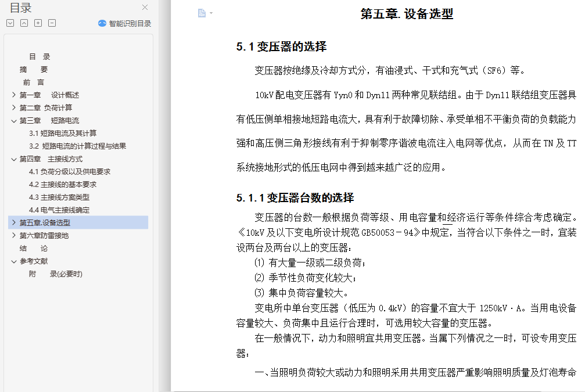Click list item (1) 有大量一级或二级负荷
Screen dimensions: 585x392
pyautogui.click(x=310, y=263)
